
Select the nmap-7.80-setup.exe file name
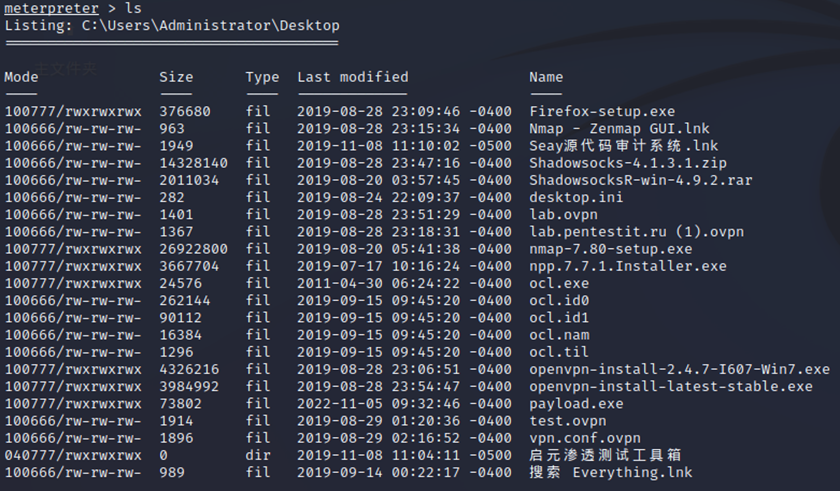tap(610, 249)
